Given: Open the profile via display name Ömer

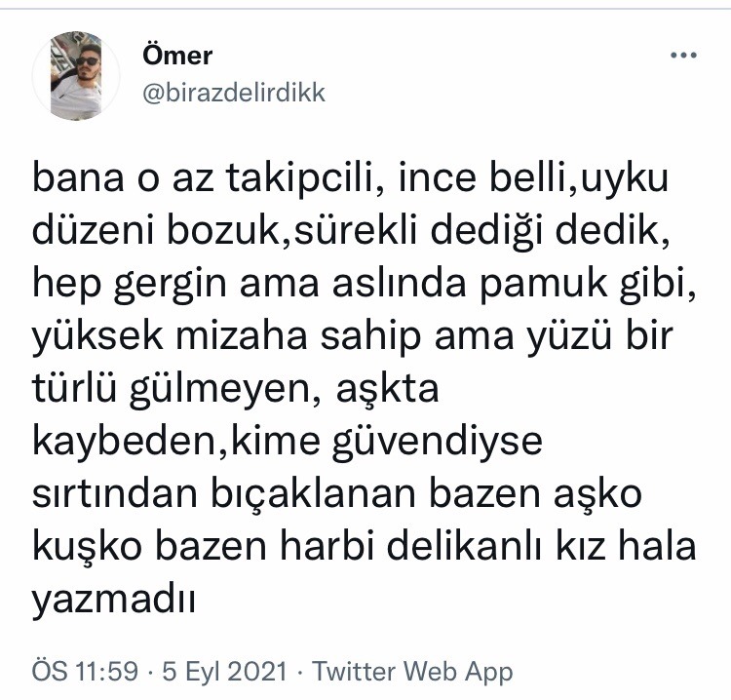Looking at the screenshot, I should click(176, 56).
